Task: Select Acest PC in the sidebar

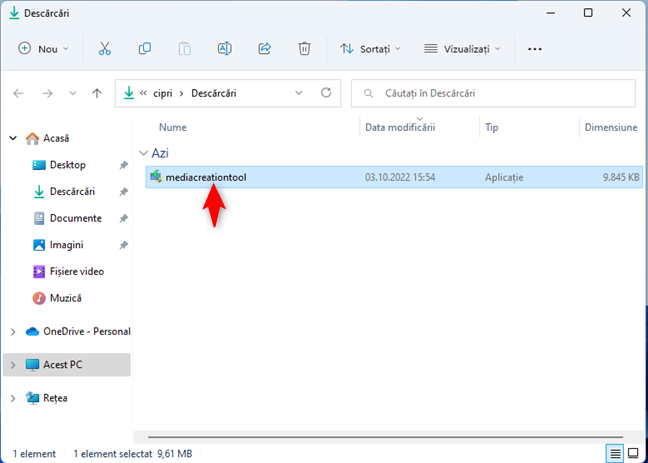Action: 62,365
